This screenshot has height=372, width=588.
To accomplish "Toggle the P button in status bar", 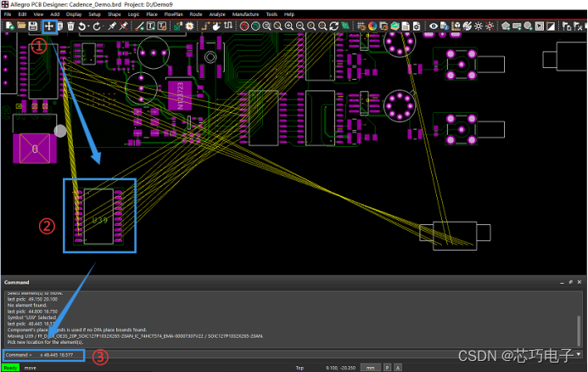I will coord(388,368).
